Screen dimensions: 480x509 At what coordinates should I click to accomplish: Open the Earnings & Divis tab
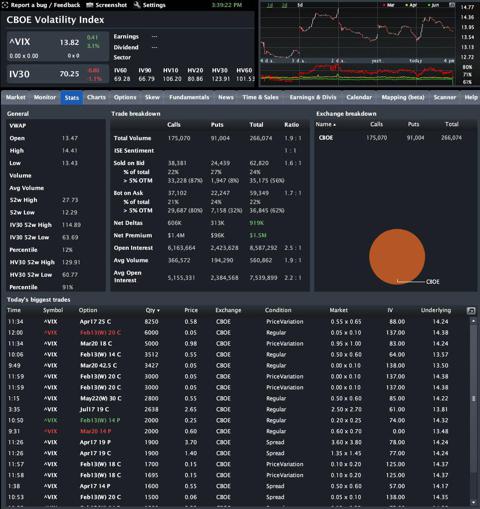(313, 97)
